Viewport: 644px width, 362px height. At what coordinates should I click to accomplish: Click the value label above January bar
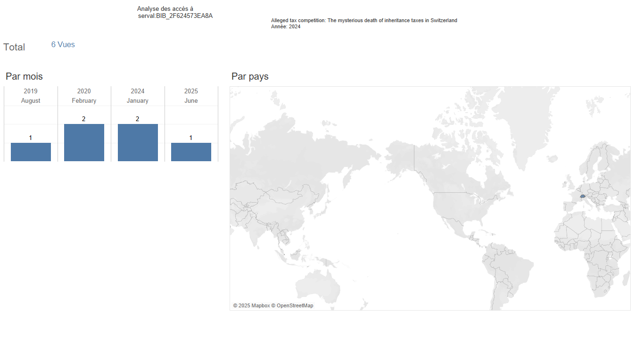coord(138,119)
